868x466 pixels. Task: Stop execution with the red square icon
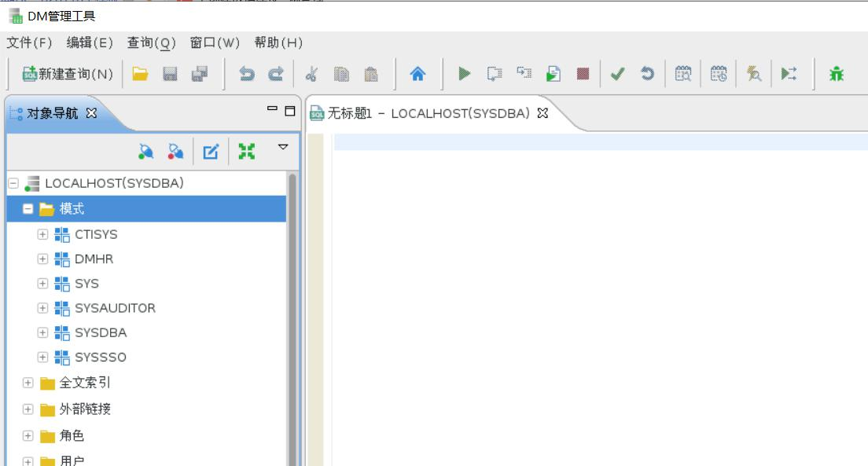[x=583, y=74]
